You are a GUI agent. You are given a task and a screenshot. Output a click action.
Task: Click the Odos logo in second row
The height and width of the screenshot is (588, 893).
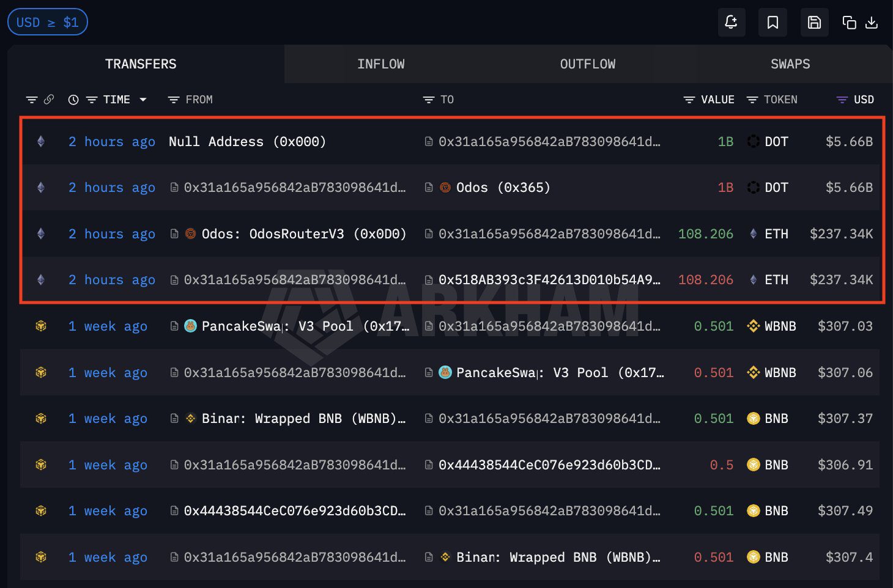pyautogui.click(x=445, y=188)
